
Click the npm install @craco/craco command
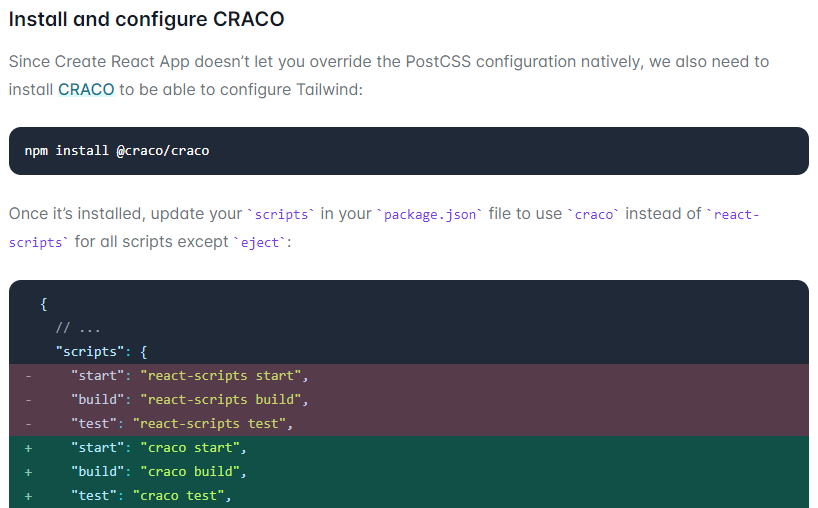(117, 151)
